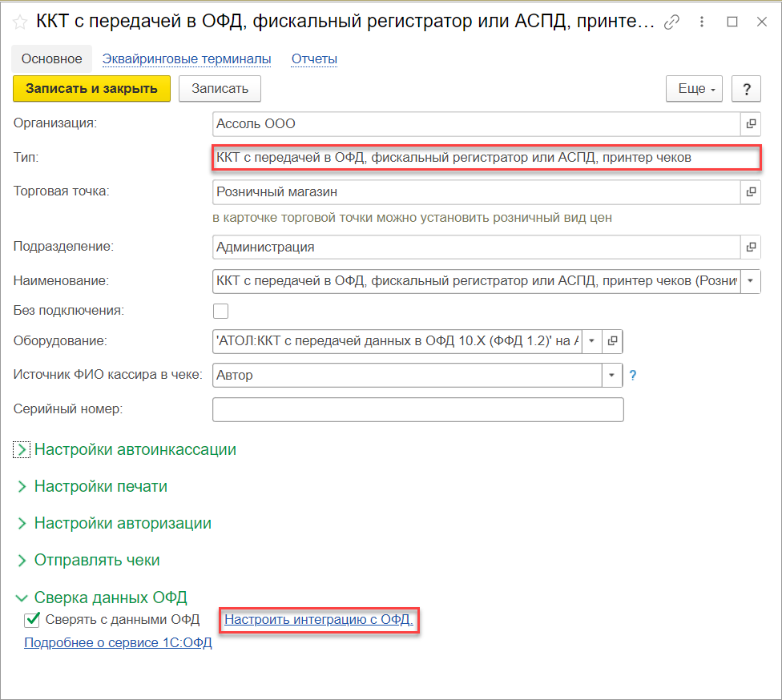Open the Источник ФИО кассира dropdown
782x700 pixels.
(x=612, y=375)
